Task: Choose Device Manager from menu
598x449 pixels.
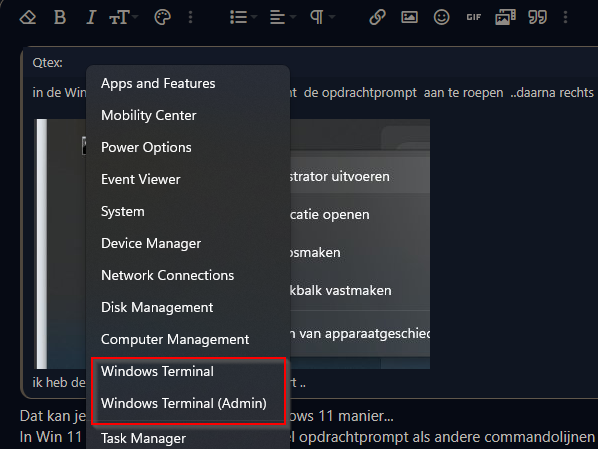Action: click(x=151, y=243)
